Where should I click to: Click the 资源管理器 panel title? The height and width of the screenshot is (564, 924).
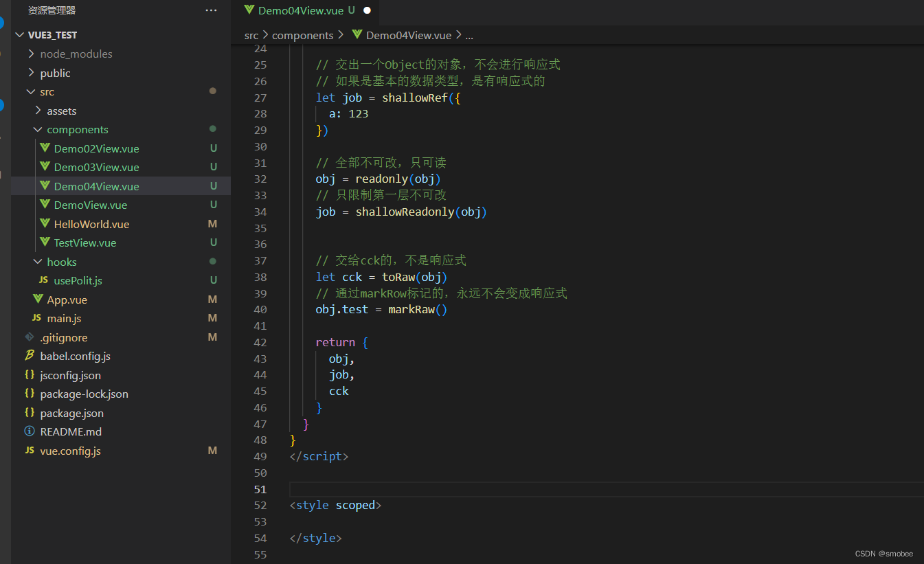52,10
